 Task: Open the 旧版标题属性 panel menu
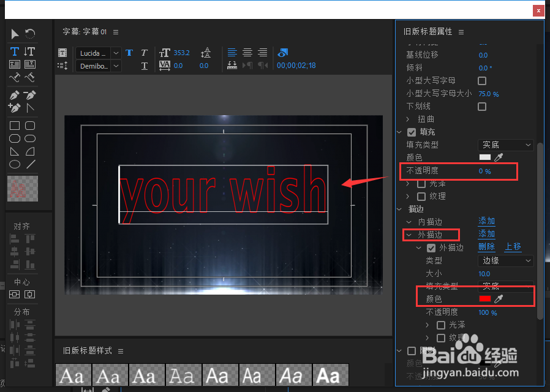(461, 32)
